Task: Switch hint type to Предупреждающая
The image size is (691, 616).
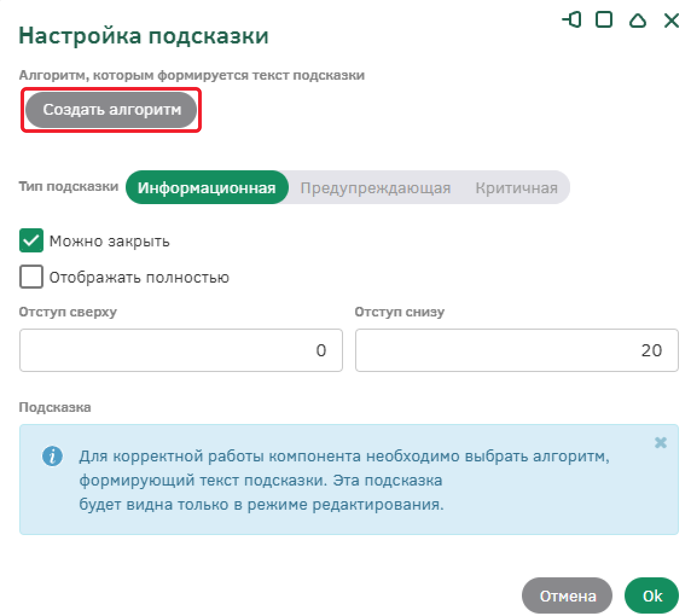Action: [375, 188]
